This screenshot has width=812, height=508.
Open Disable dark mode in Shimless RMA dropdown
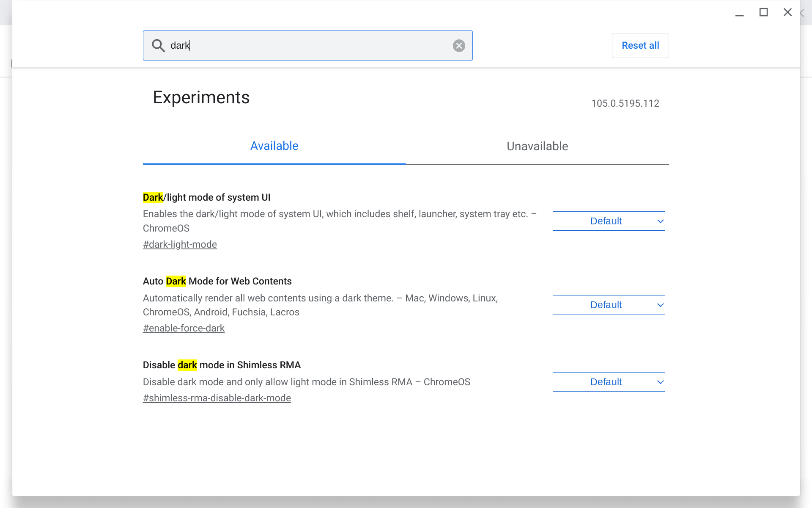point(609,382)
